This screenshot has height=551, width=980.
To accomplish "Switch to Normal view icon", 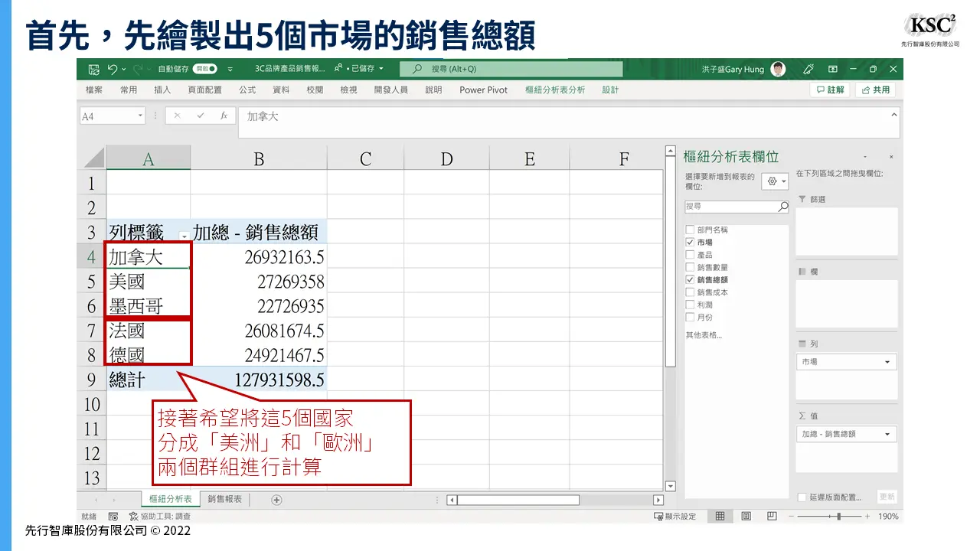I will 720,517.
